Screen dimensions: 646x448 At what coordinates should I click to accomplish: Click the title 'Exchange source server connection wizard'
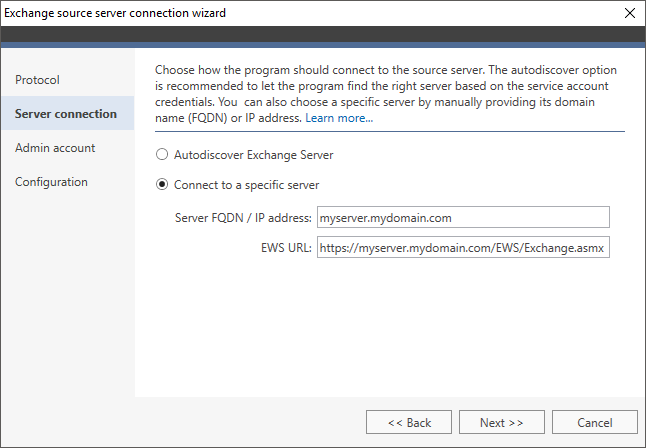point(115,13)
